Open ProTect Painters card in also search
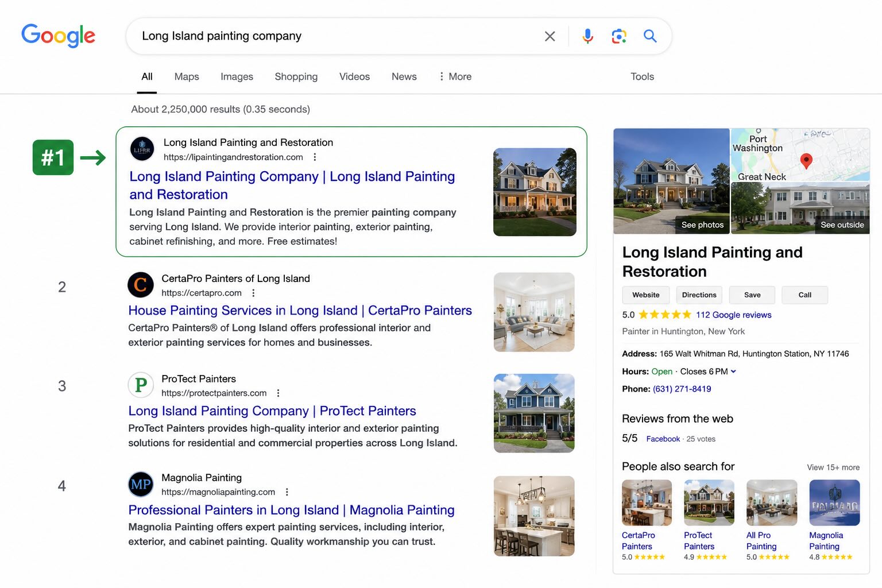Screen dimensions: 882x588 [x=709, y=520]
